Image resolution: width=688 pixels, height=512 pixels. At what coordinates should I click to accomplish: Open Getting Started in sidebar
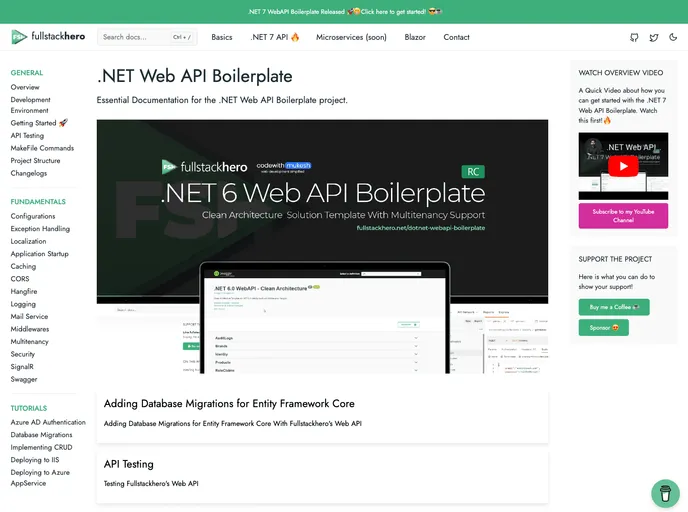(x=38, y=123)
